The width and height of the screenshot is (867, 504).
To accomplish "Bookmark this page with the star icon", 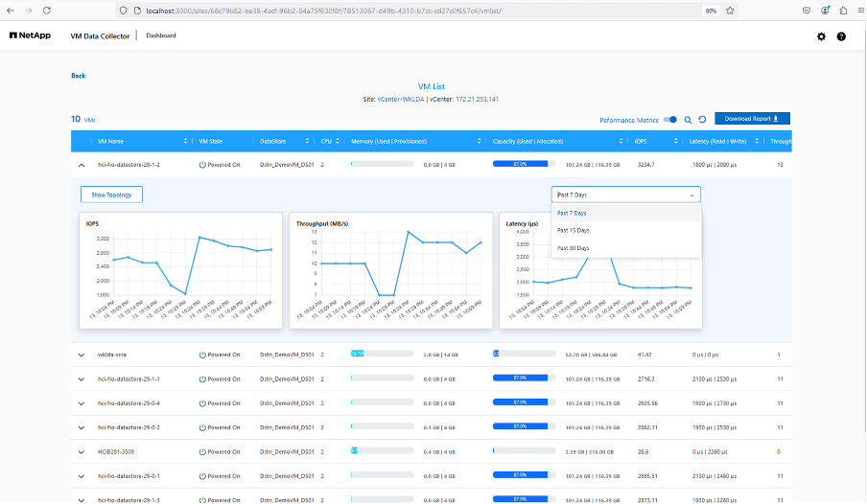I will 730,11.
